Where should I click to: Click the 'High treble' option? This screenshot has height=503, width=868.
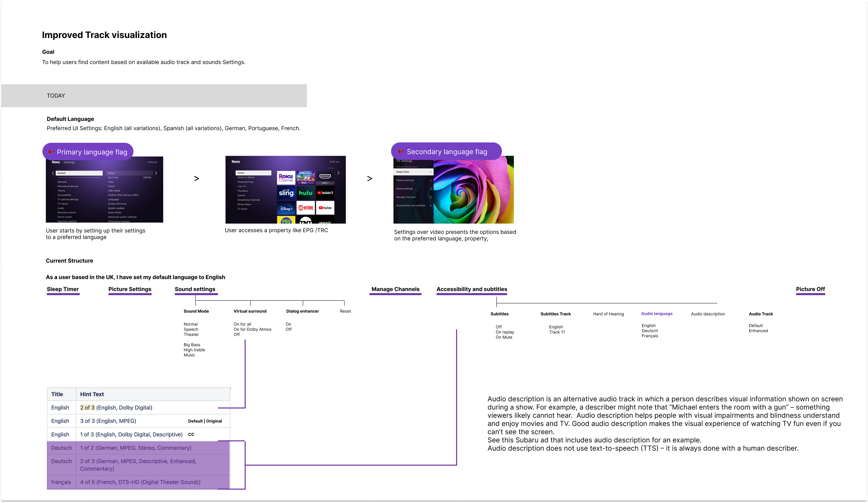click(194, 350)
